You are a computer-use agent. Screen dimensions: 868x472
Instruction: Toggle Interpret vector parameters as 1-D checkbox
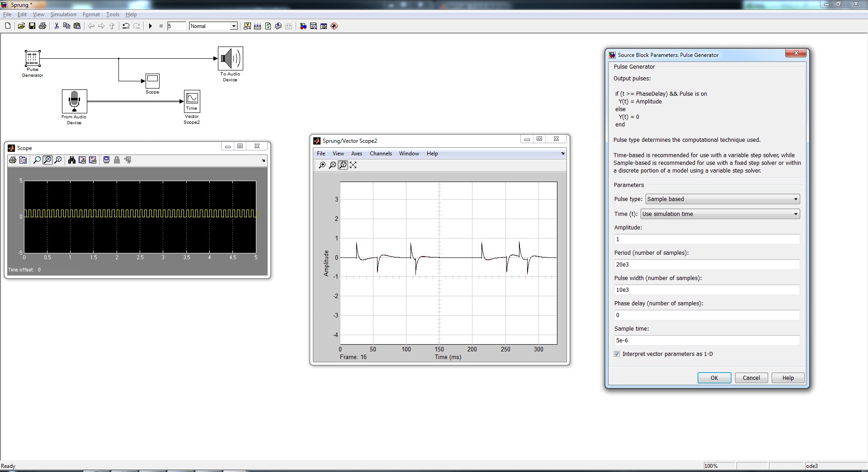pos(617,354)
